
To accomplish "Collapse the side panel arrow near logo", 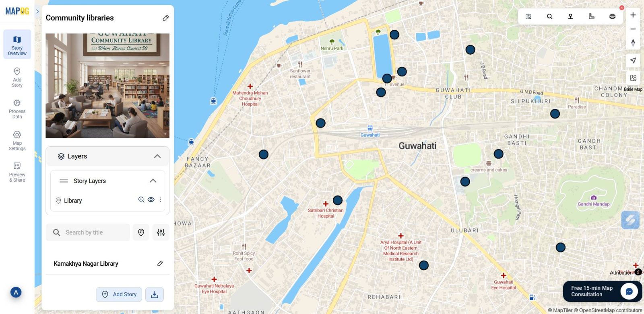I will point(37,11).
